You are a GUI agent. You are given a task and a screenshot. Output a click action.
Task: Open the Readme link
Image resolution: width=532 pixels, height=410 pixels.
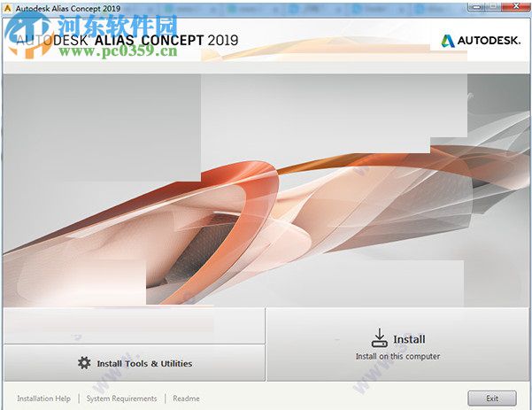coord(186,398)
